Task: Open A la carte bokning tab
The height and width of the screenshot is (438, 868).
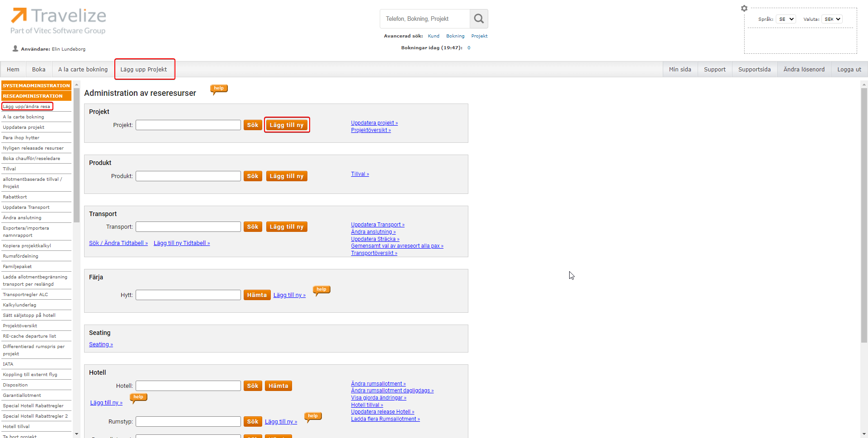Action: coord(83,69)
